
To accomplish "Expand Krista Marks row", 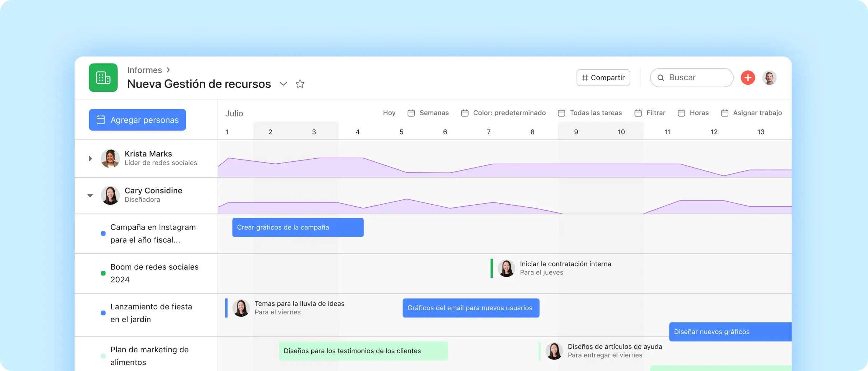I will [90, 159].
